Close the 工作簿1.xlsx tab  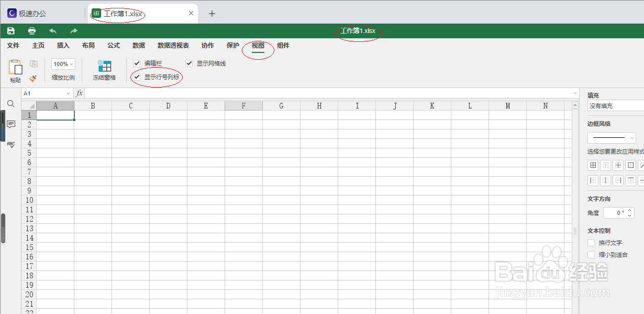coord(191,14)
